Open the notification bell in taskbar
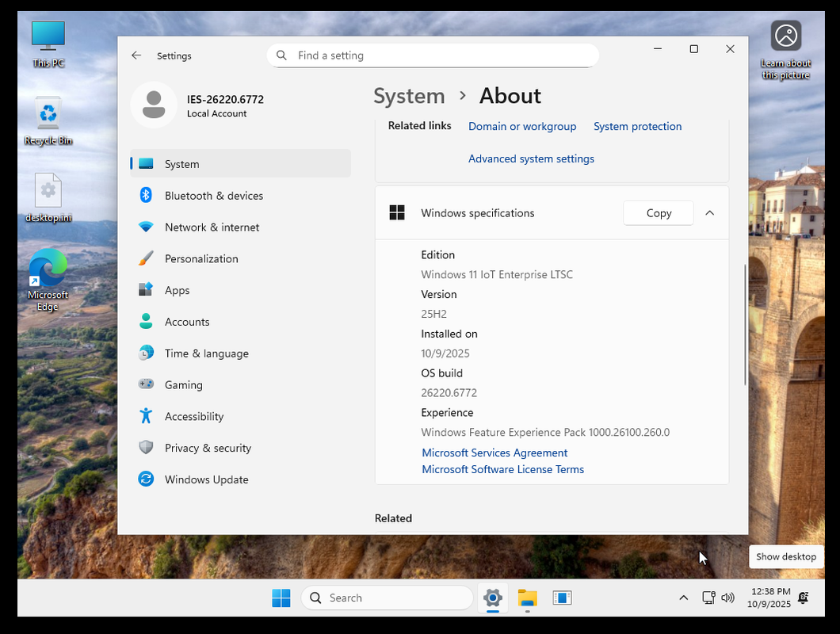The image size is (840, 634). point(803,597)
